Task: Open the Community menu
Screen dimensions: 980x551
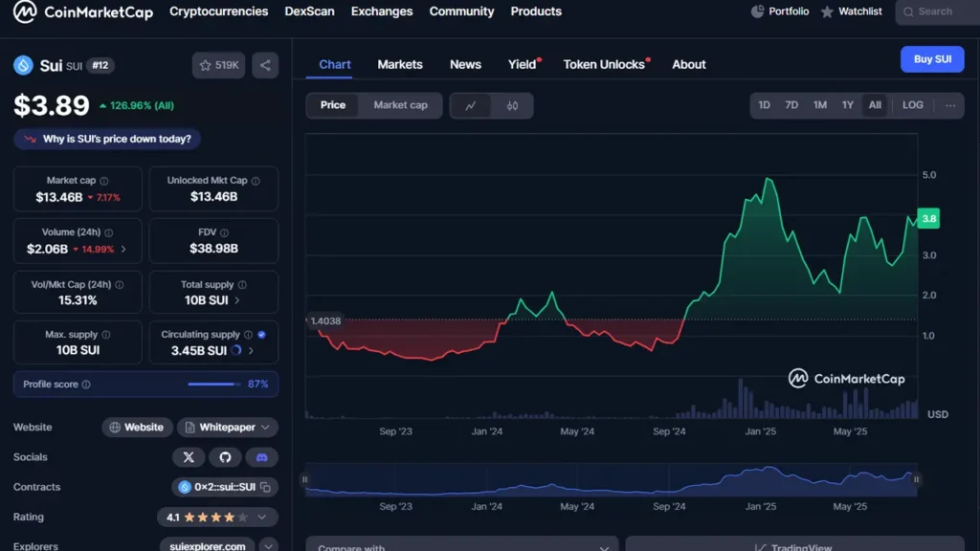Action: pos(462,11)
